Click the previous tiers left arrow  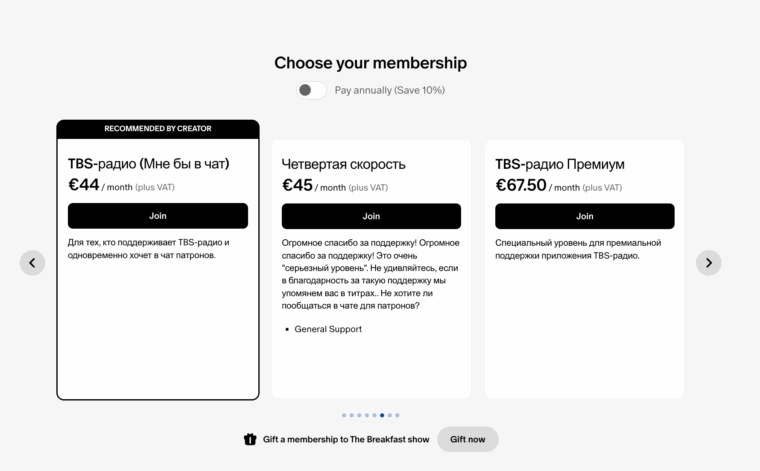[x=32, y=263]
